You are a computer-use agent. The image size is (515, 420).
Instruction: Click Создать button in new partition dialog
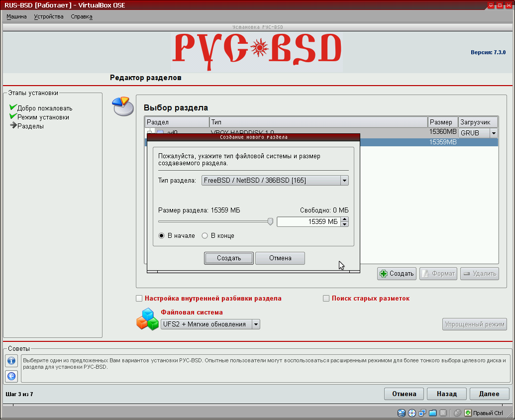228,258
